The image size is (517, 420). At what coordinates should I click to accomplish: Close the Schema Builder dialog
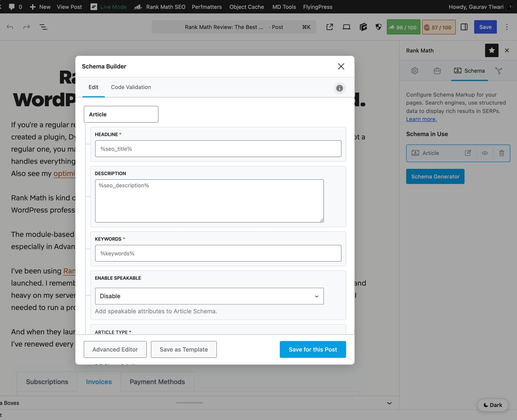(x=341, y=66)
